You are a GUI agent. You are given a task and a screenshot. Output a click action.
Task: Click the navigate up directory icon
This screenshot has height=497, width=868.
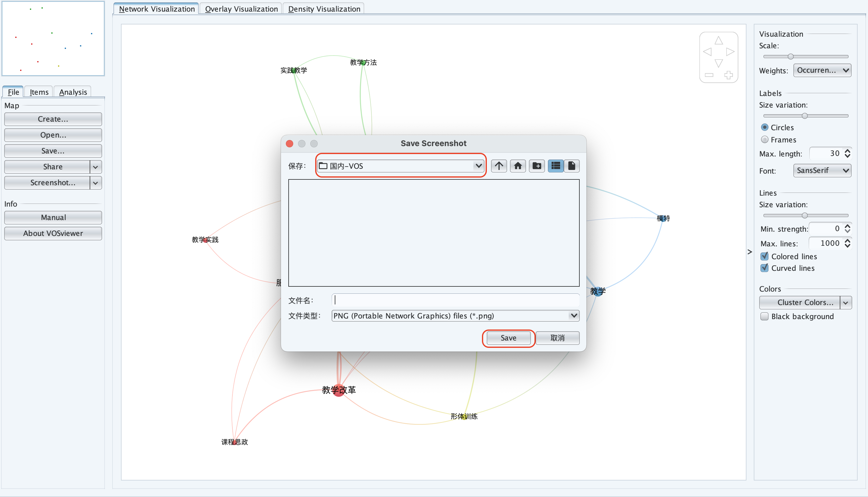(500, 166)
